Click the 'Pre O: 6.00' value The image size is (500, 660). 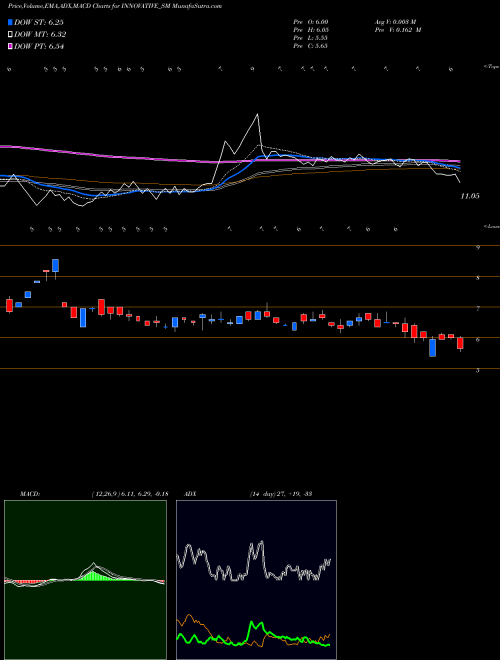(311, 21)
